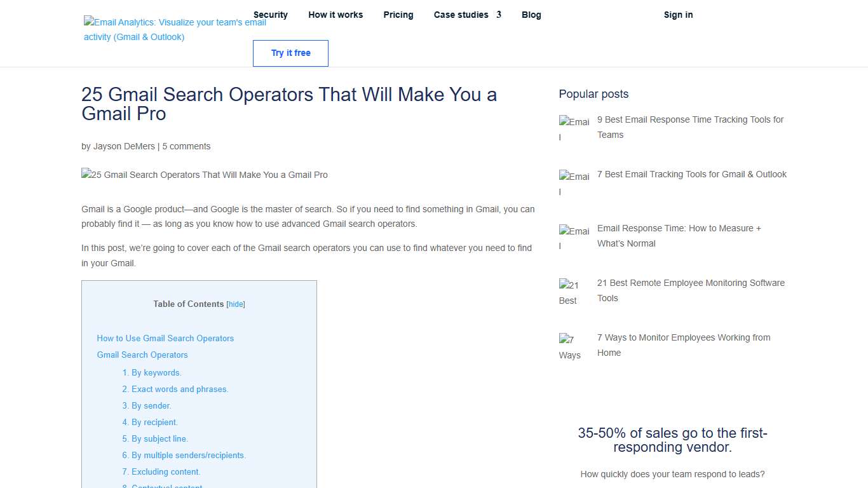The height and width of the screenshot is (488, 868).
Task: Click 'How to Use Gmail Search Operators' link
Action: pos(165,338)
